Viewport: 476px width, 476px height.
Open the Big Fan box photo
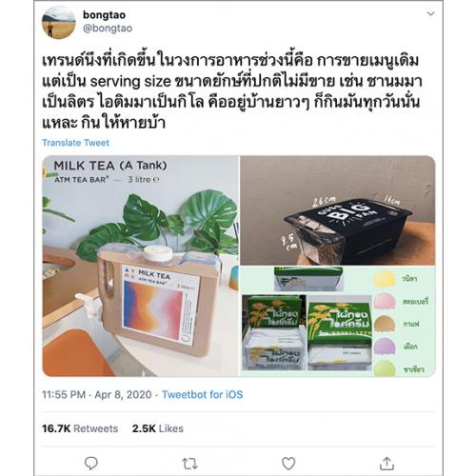[338, 210]
